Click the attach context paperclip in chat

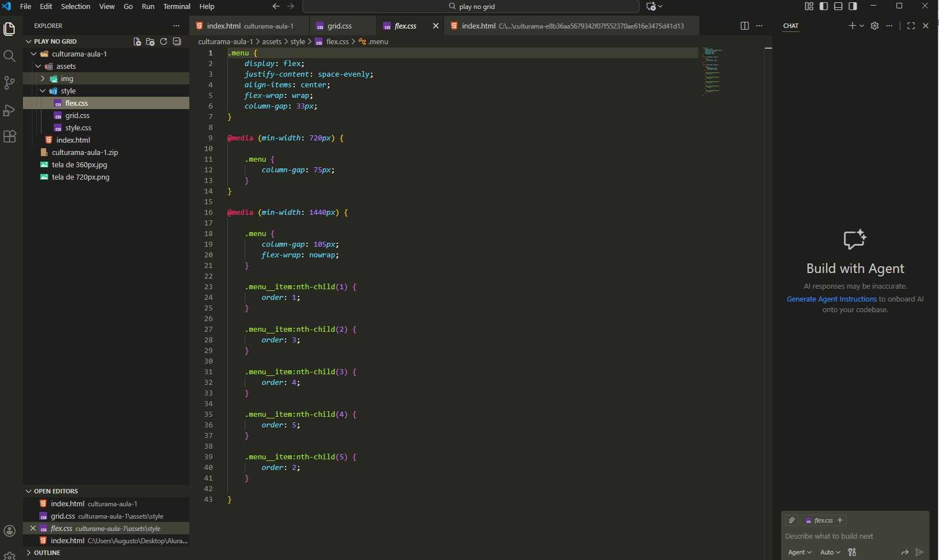click(791, 520)
